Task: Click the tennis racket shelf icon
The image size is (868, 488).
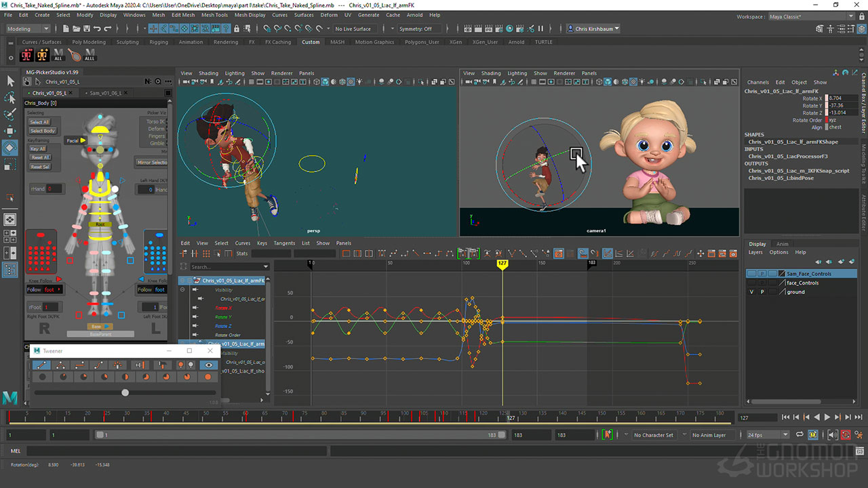Action: [x=74, y=56]
